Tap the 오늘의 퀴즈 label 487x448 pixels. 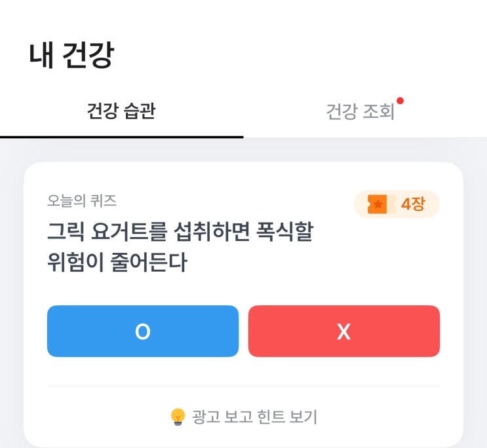[x=82, y=200]
